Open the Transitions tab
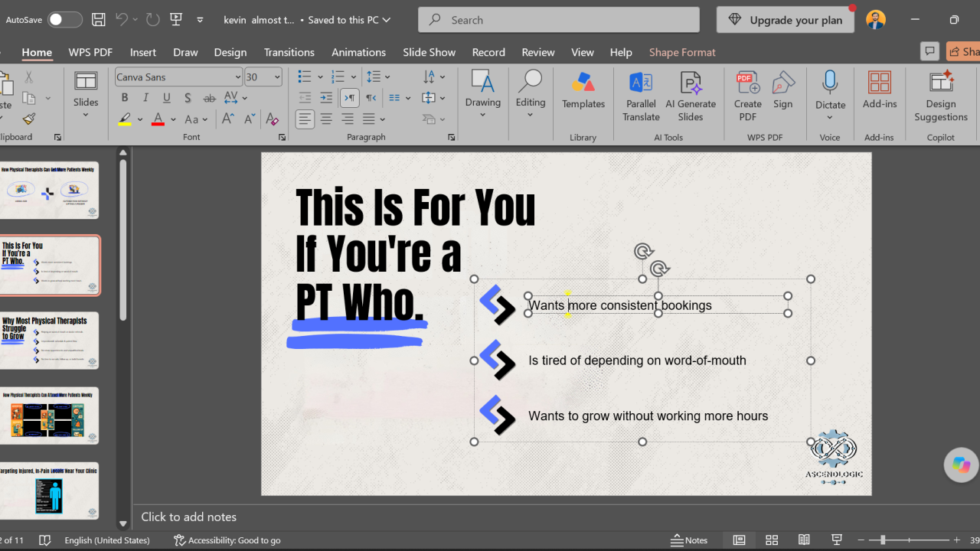The width and height of the screenshot is (980, 551). coord(289,52)
